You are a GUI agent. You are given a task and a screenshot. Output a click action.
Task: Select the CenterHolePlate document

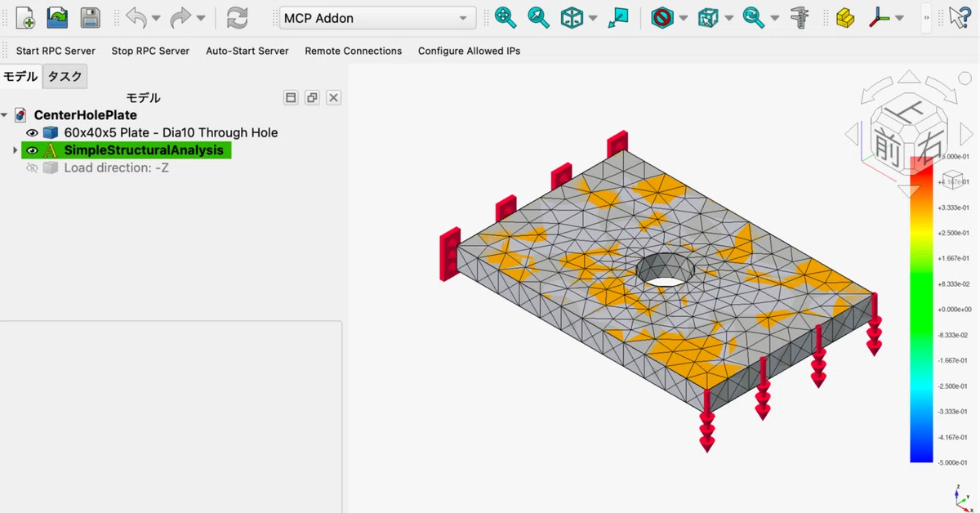point(85,115)
